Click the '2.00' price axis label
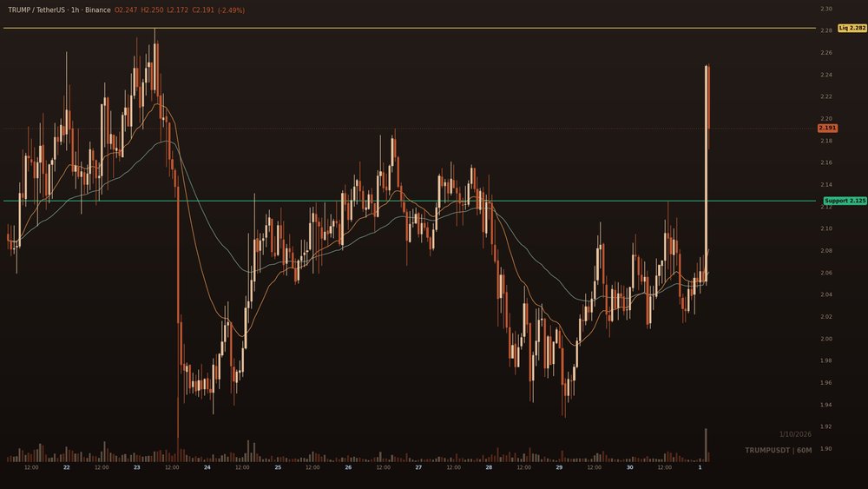The height and width of the screenshot is (489, 868). pos(826,339)
